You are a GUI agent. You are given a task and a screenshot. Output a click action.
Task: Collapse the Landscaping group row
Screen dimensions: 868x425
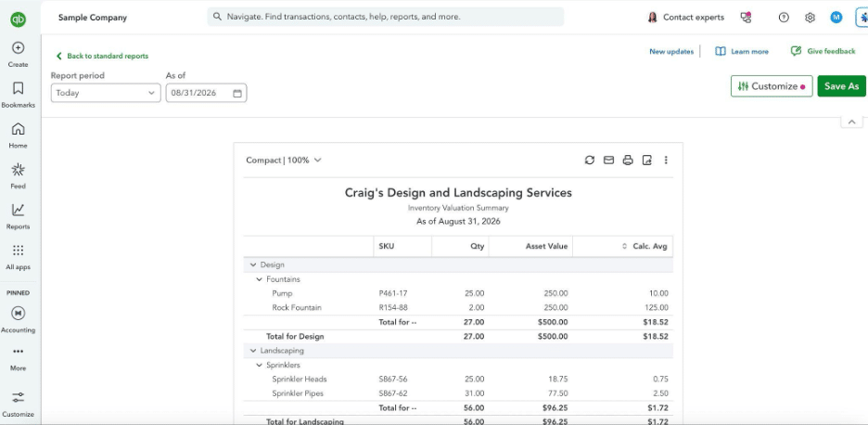pyautogui.click(x=253, y=351)
